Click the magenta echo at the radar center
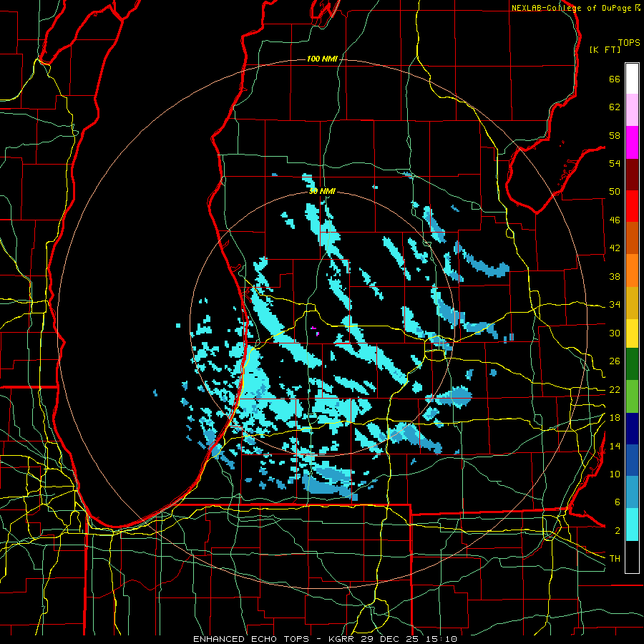The height and width of the screenshot is (644, 644). pos(316,331)
